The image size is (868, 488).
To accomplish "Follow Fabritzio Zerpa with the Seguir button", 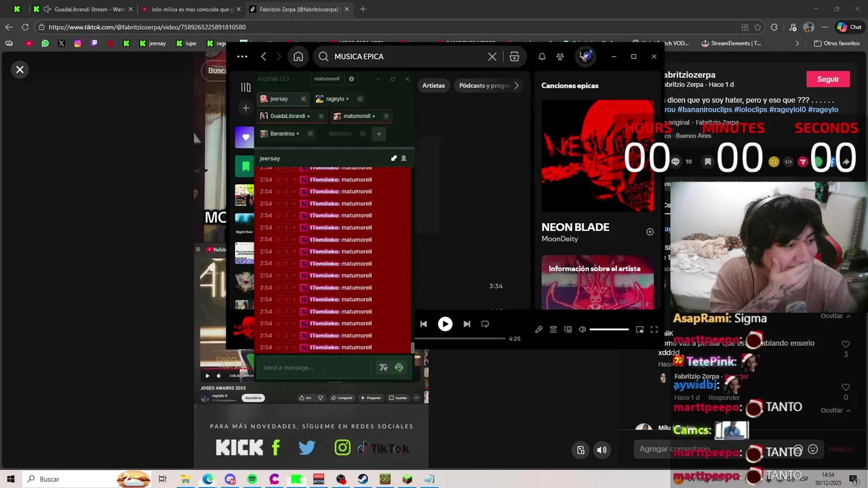I will [x=828, y=79].
